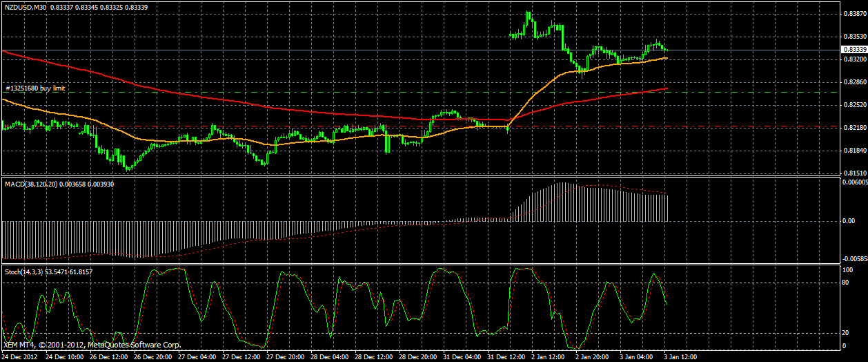The height and width of the screenshot is (362, 868).
Task: Click the 0.83200 price axis value
Action: coord(854,59)
